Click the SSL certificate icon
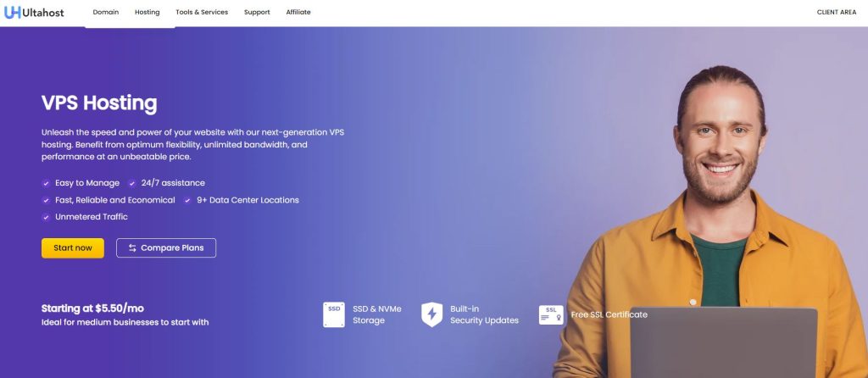Image resolution: width=868 pixels, height=378 pixels. pos(551,315)
